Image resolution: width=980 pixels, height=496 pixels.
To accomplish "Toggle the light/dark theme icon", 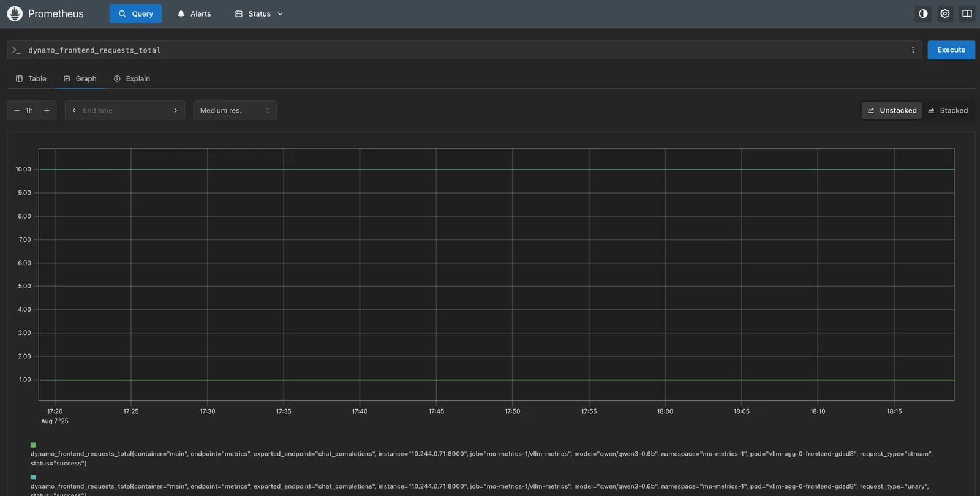I will 923,13.
